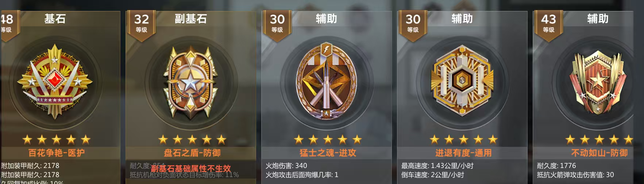Image resolution: width=644 pixels, height=184 pixels.
Task: Click the 火炮伤害: 340 stat line
Action: 286,166
